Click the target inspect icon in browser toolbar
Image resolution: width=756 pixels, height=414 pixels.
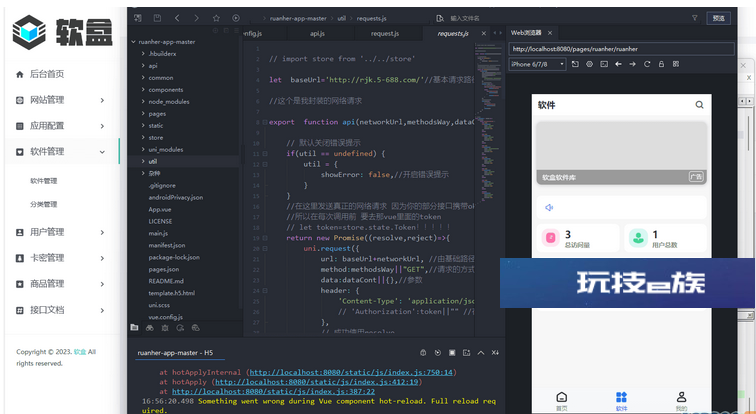pyautogui.click(x=589, y=64)
